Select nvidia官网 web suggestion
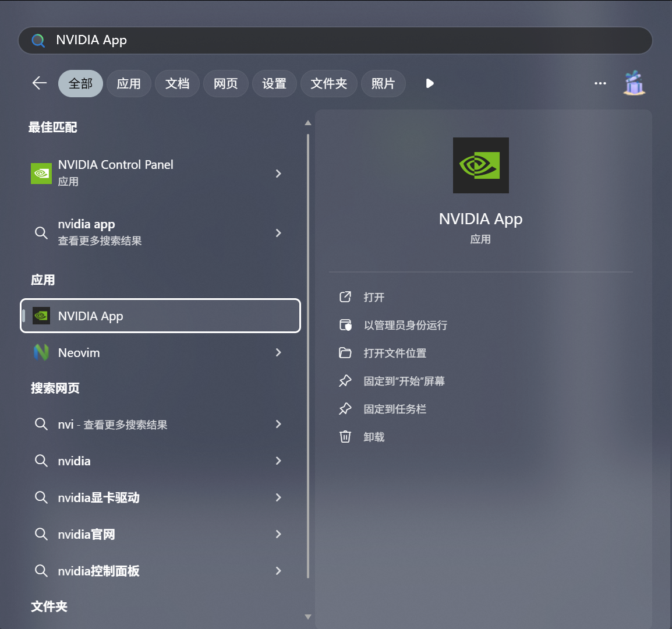The height and width of the screenshot is (629, 672). tap(160, 534)
